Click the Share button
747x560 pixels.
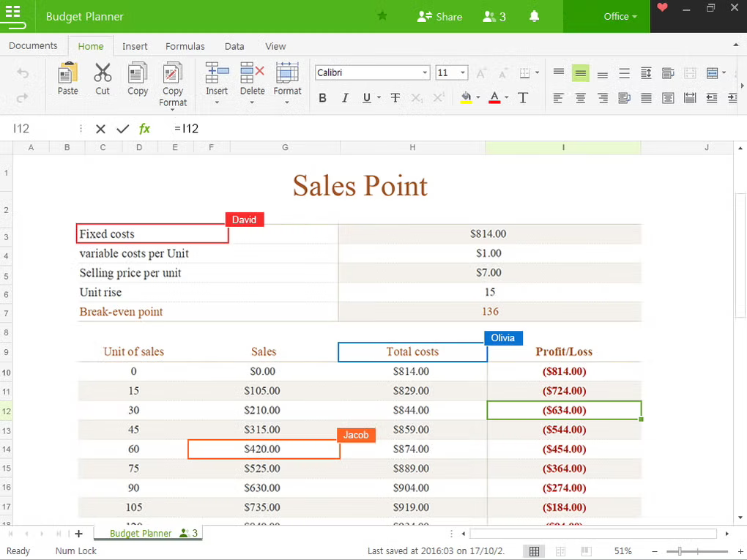click(439, 16)
